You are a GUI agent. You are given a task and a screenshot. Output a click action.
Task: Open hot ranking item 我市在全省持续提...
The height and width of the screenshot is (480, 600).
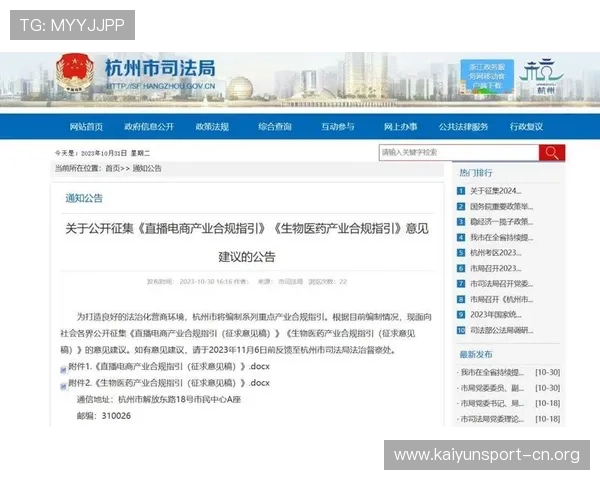tap(501, 237)
